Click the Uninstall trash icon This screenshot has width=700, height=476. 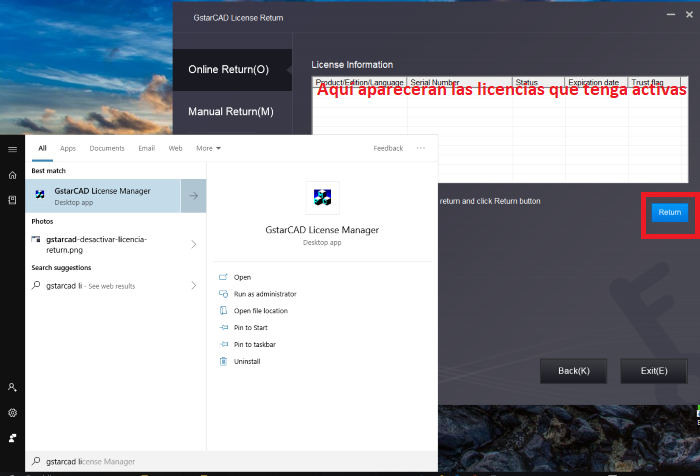coord(223,361)
